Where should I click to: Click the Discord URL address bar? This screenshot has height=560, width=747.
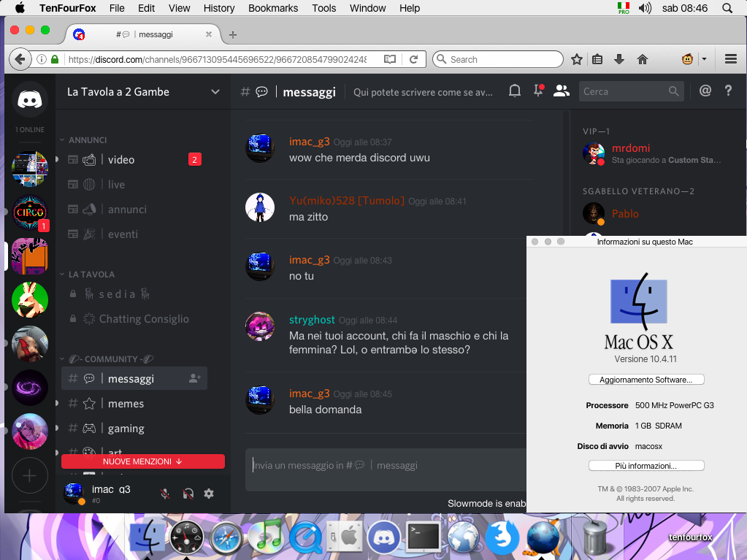pyautogui.click(x=218, y=60)
